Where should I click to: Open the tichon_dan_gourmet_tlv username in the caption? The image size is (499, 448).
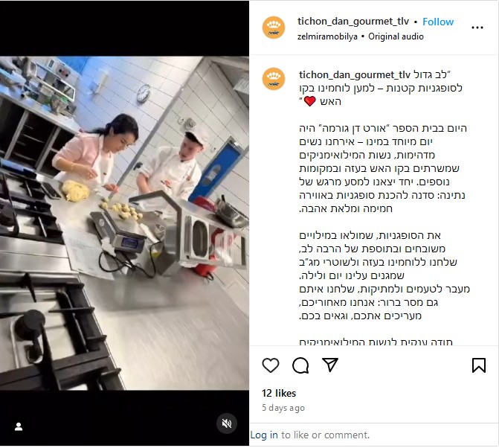pos(355,75)
